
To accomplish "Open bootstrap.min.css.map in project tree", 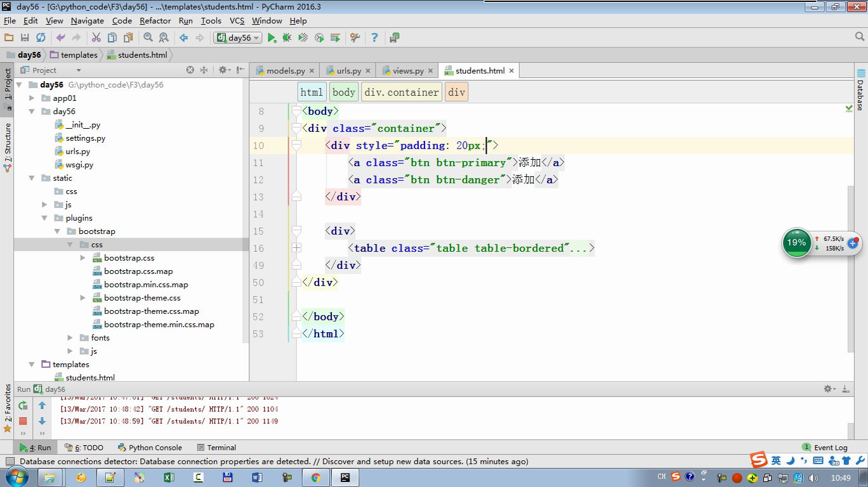I will pos(146,285).
